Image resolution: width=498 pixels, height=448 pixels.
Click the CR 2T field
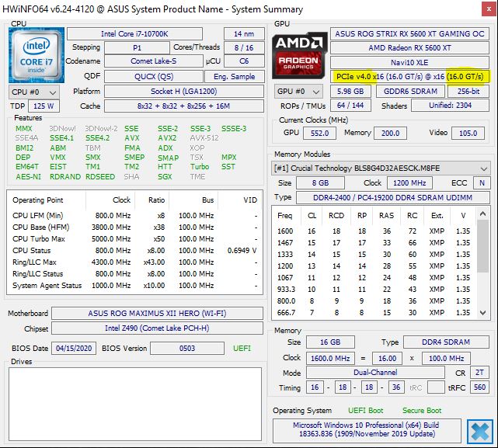click(x=479, y=373)
